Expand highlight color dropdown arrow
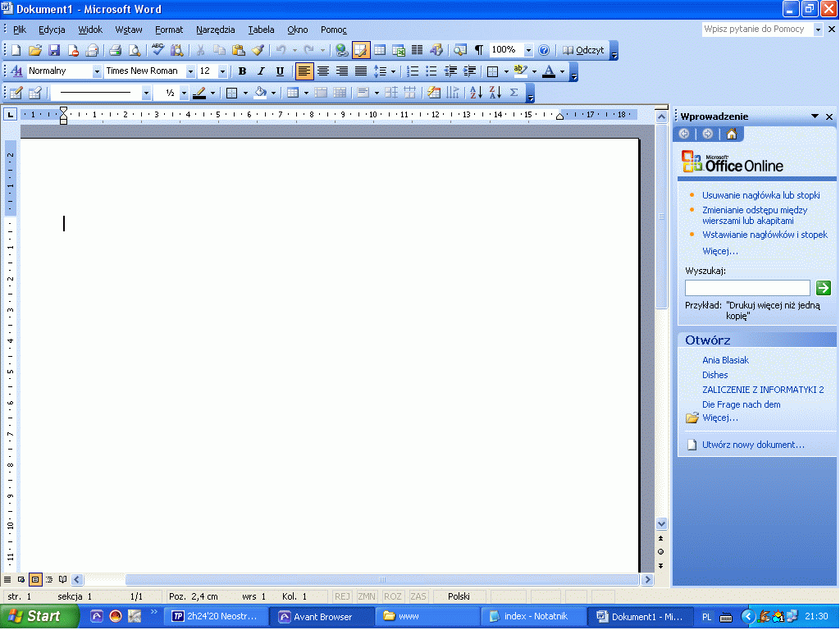This screenshot has height=630, width=840. pos(534,71)
